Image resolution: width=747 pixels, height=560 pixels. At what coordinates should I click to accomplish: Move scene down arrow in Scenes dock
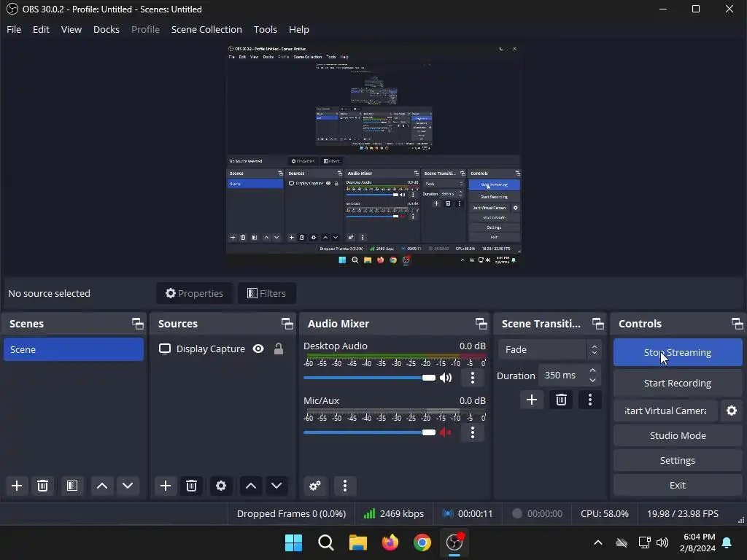(128, 486)
